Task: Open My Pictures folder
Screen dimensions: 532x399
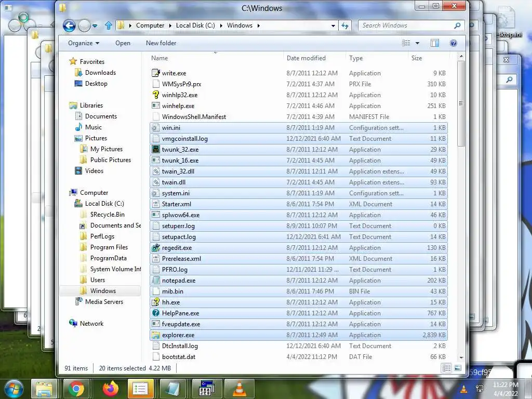Action: (106, 149)
